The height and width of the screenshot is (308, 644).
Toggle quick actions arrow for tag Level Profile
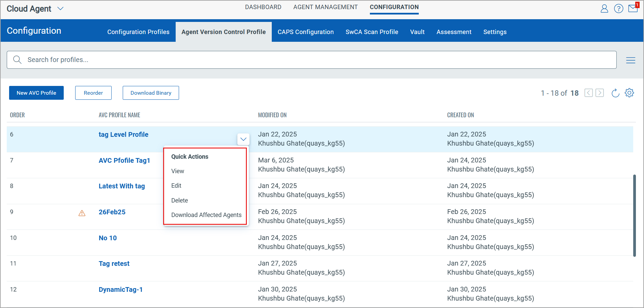click(x=243, y=139)
